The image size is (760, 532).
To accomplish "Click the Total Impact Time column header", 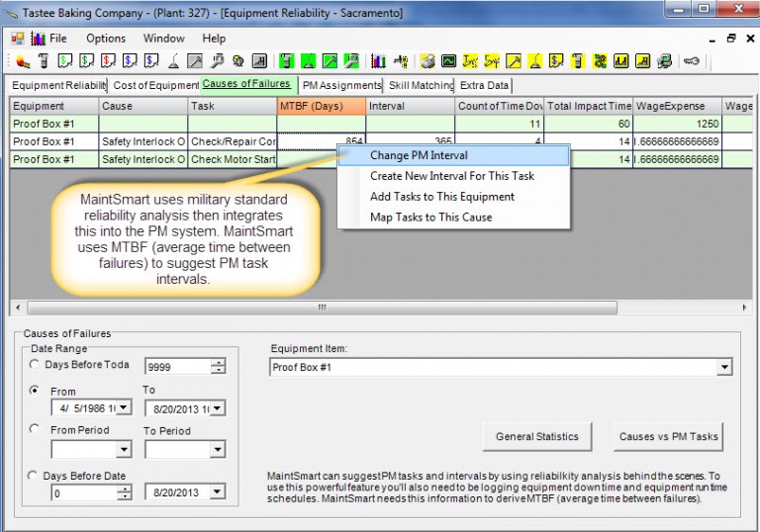I will [589, 106].
